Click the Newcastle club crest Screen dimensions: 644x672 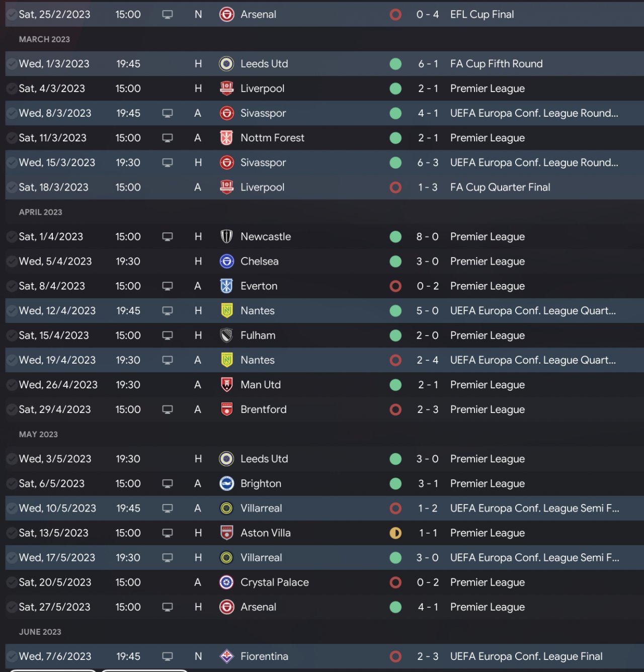click(227, 236)
